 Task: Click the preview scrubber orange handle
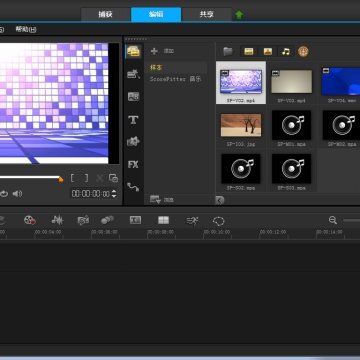pos(61,179)
